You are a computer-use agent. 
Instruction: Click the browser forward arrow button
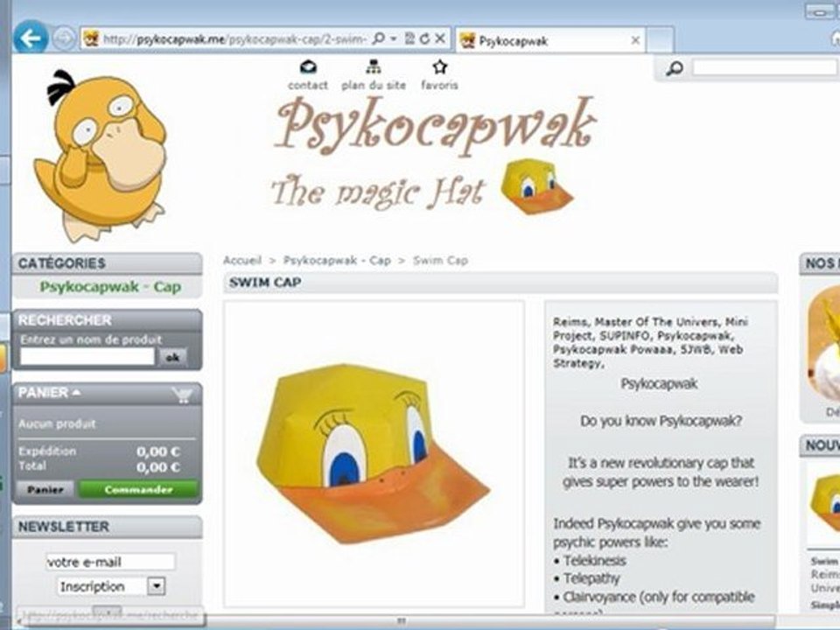tap(64, 38)
